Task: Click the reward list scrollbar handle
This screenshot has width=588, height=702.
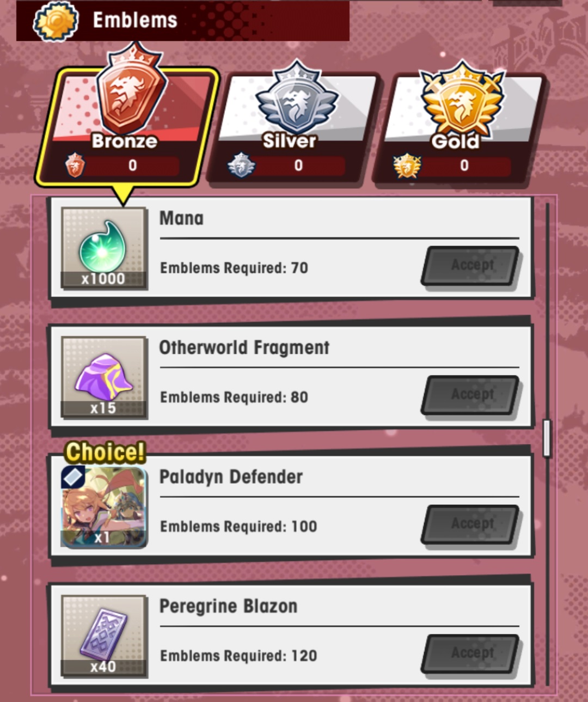Action: [547, 438]
